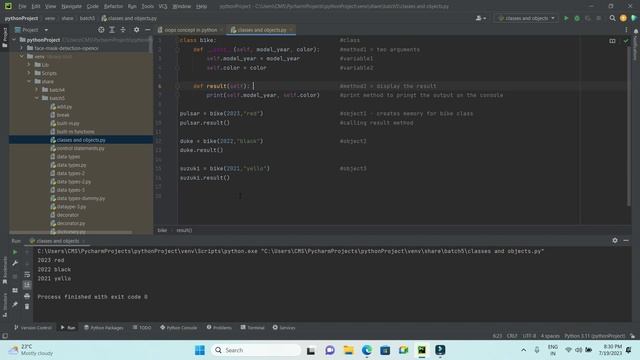
Task: Open the Navigate menu
Action: [x=71, y=7]
